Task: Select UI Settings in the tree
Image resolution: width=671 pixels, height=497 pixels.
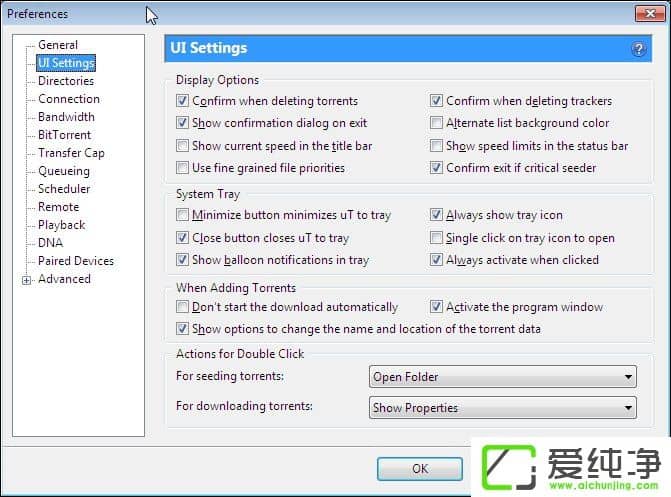Action: [66, 63]
